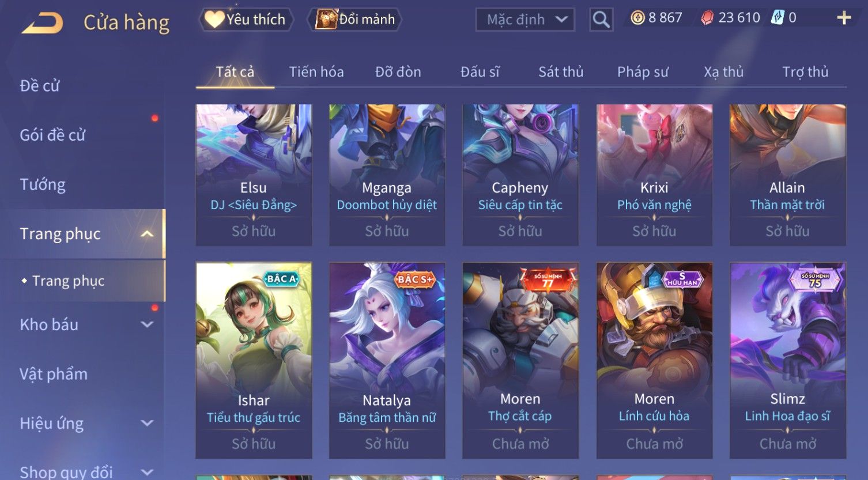Select the Tiến hóa tab
The width and height of the screenshot is (868, 480).
tap(316, 72)
